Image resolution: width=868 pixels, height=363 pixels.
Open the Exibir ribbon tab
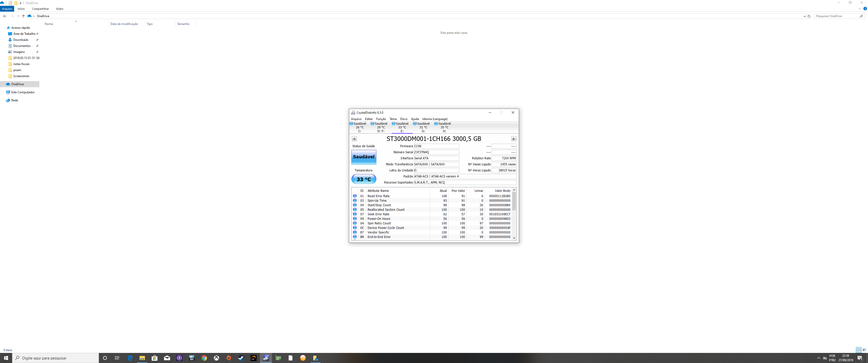pos(60,9)
